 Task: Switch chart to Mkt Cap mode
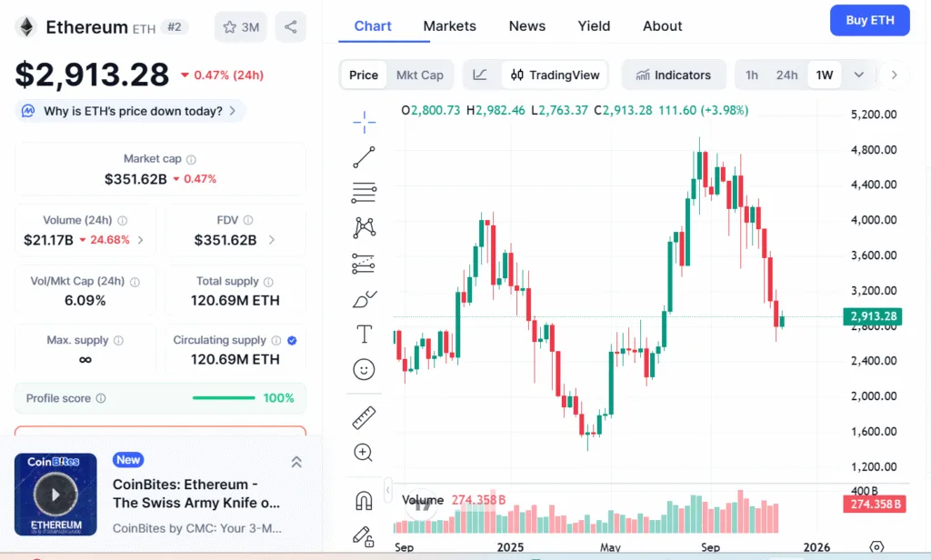pyautogui.click(x=420, y=75)
